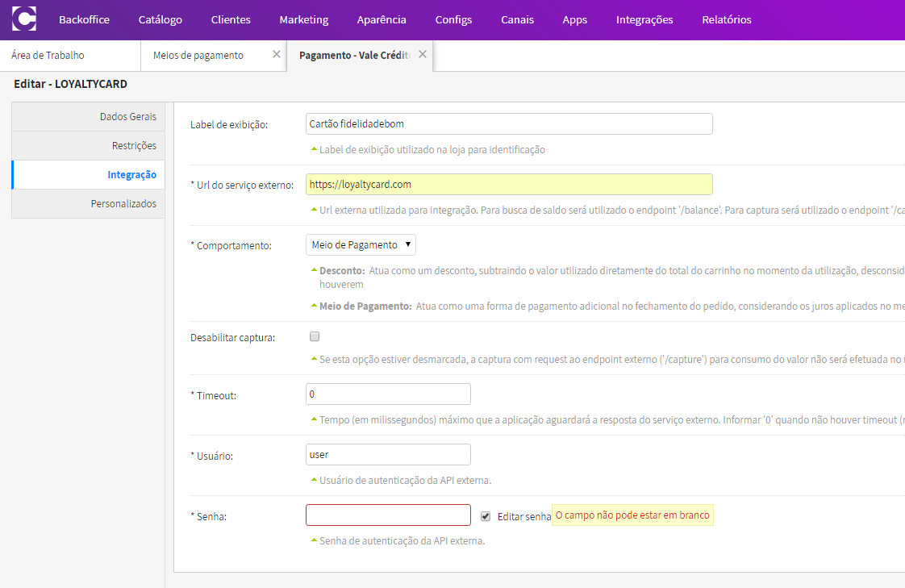
Task: Click the 'Label de exibição utilizado na loja' hint
Action: pyautogui.click(x=432, y=150)
